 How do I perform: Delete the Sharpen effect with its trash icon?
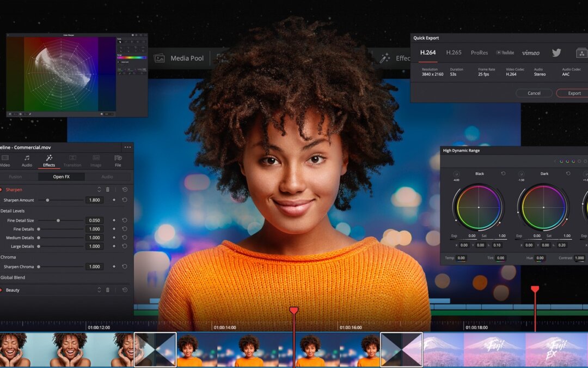108,190
